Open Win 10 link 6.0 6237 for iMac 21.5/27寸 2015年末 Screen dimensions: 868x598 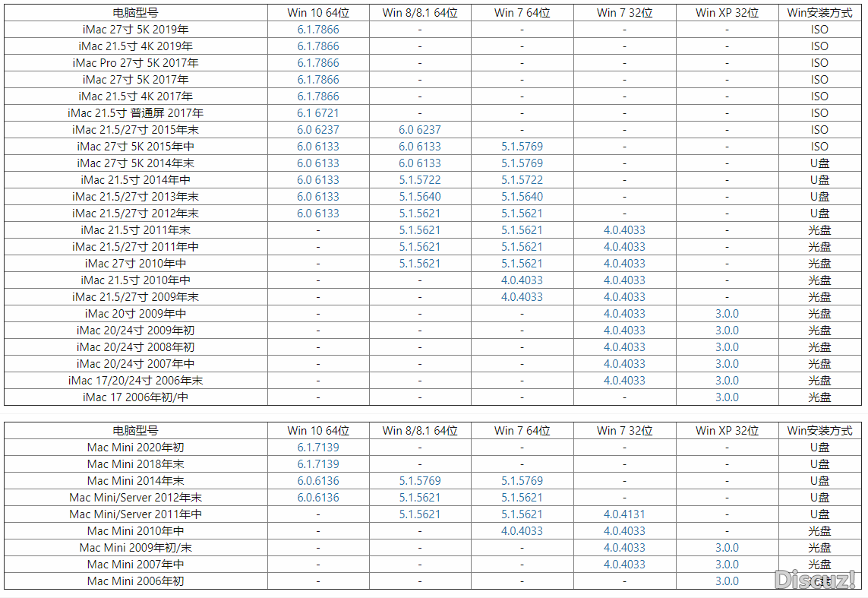(318, 130)
